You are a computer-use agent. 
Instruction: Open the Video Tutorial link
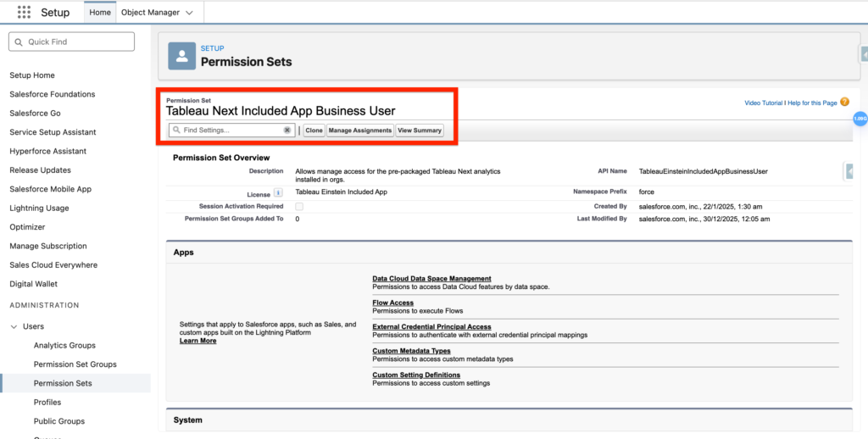pos(763,103)
